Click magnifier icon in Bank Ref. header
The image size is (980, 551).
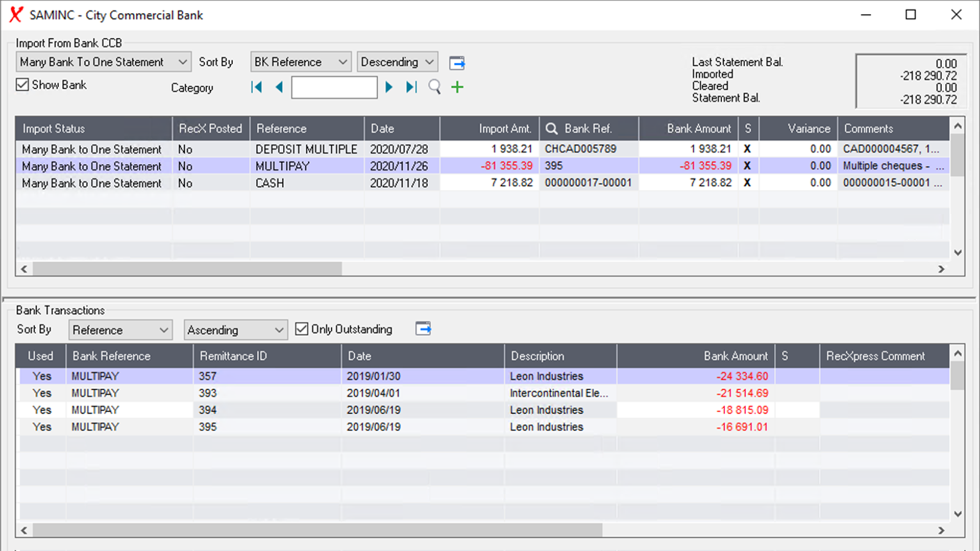coord(551,129)
